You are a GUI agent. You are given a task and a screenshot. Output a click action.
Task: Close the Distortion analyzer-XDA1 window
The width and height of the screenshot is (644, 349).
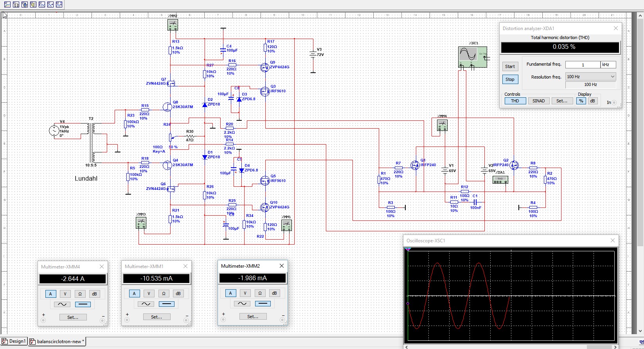616,29
